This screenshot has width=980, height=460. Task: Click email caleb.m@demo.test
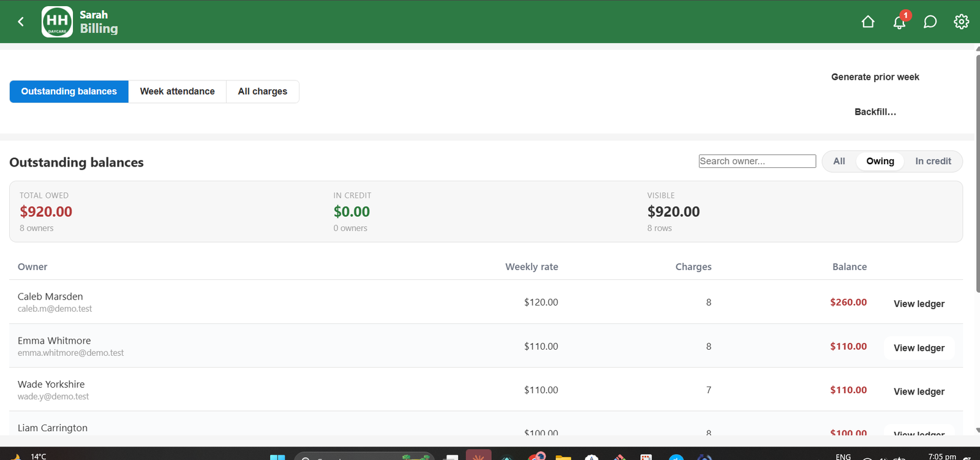point(55,309)
